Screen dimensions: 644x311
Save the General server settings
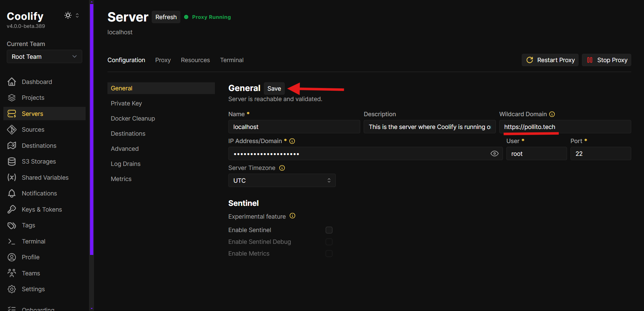pos(274,88)
